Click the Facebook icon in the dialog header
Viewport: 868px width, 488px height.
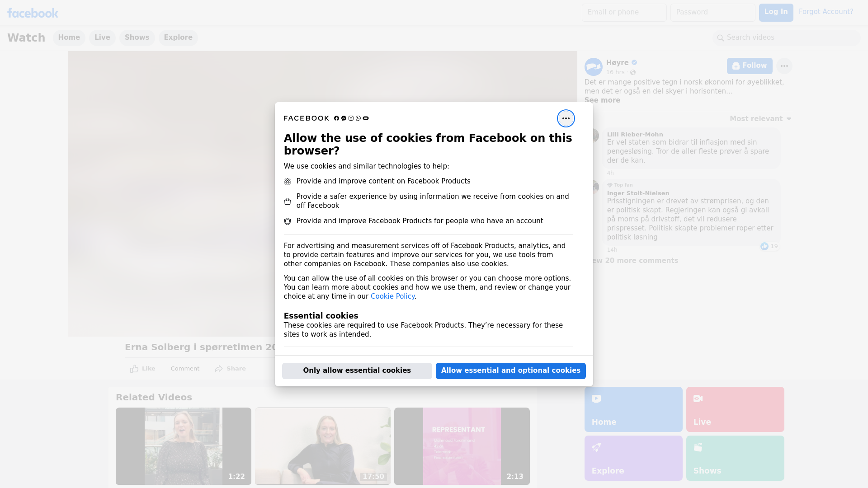pyautogui.click(x=336, y=118)
